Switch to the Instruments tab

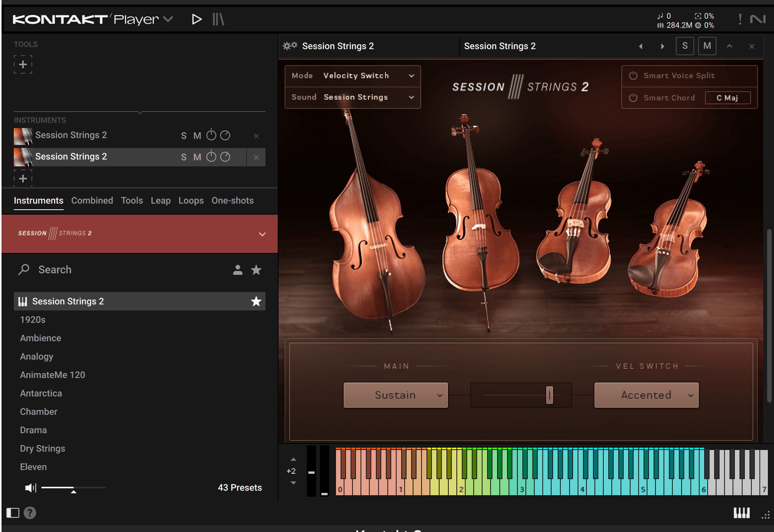click(38, 200)
